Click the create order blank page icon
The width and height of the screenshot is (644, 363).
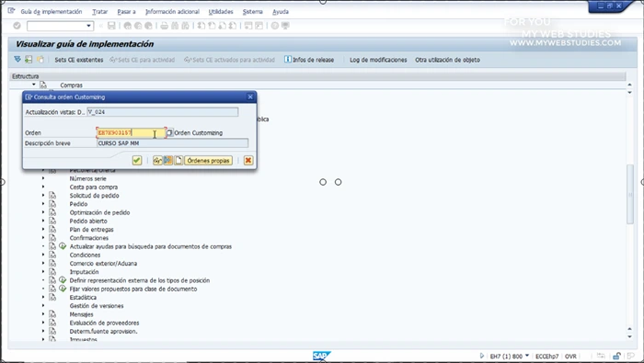[178, 161]
